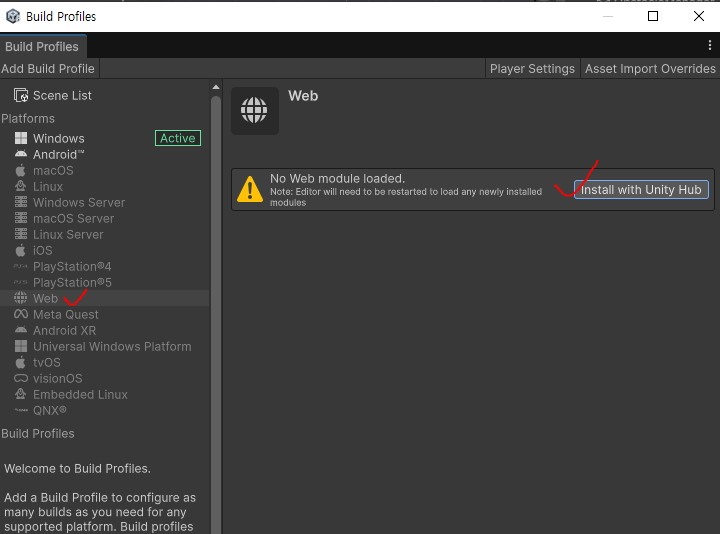This screenshot has width=720, height=534.
Task: Click the Android robot icon
Action: tap(21, 154)
